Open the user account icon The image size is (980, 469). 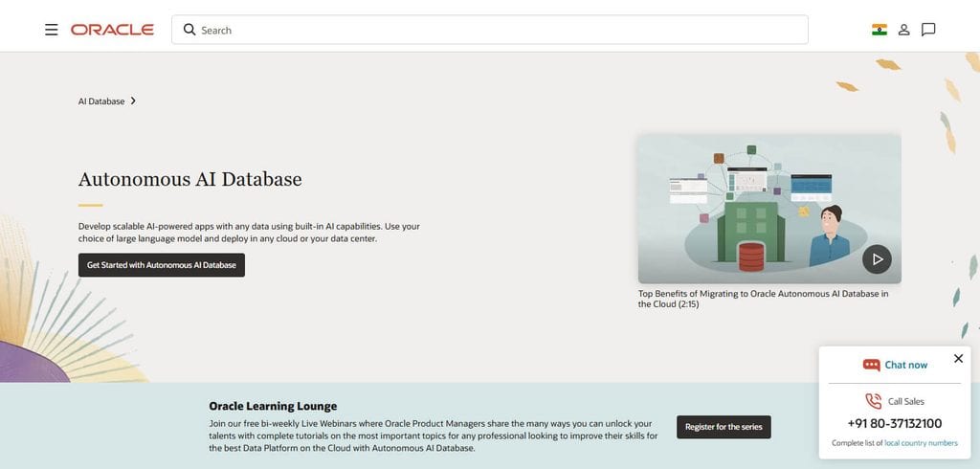903,30
